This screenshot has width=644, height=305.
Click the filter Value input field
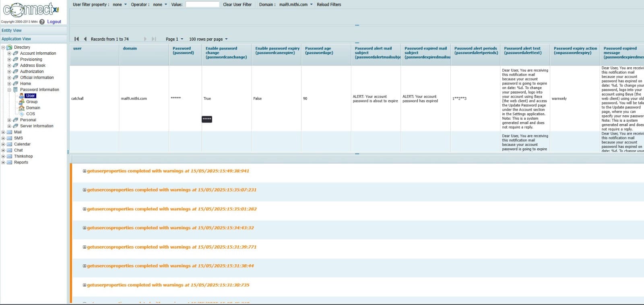pos(202,5)
